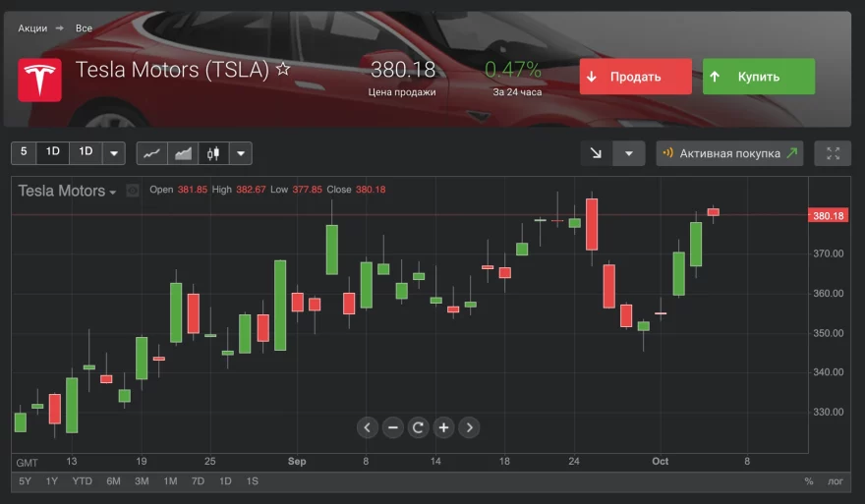Viewport: 865px width, 504px height.
Task: Select 7D time range
Action: pyautogui.click(x=198, y=481)
